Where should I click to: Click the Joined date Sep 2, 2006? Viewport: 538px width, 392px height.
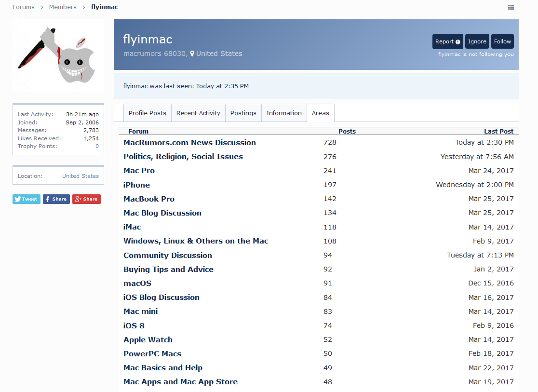82,122
